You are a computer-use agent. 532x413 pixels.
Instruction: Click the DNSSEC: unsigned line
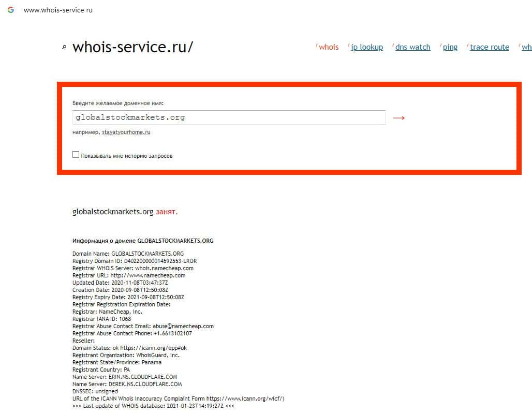(x=95, y=391)
